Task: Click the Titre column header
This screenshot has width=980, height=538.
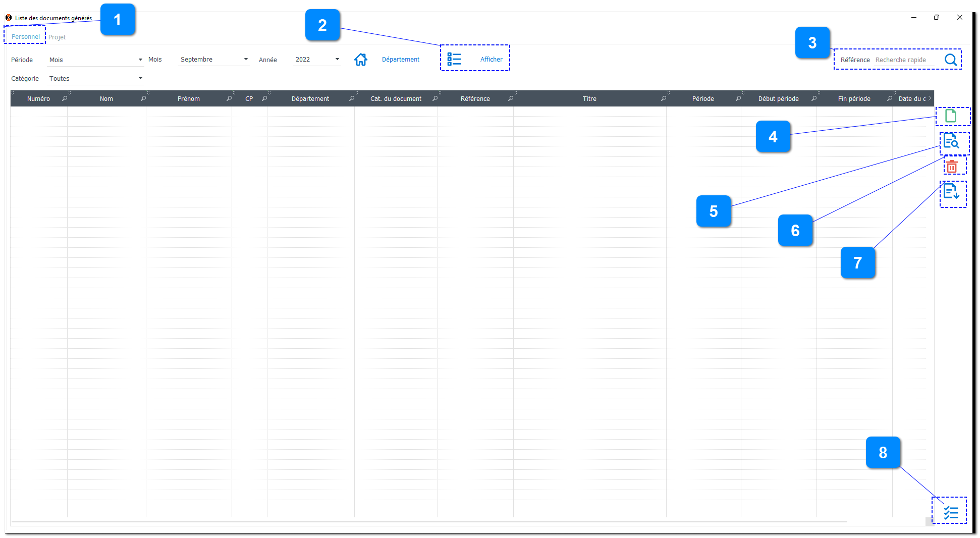Action: point(589,99)
